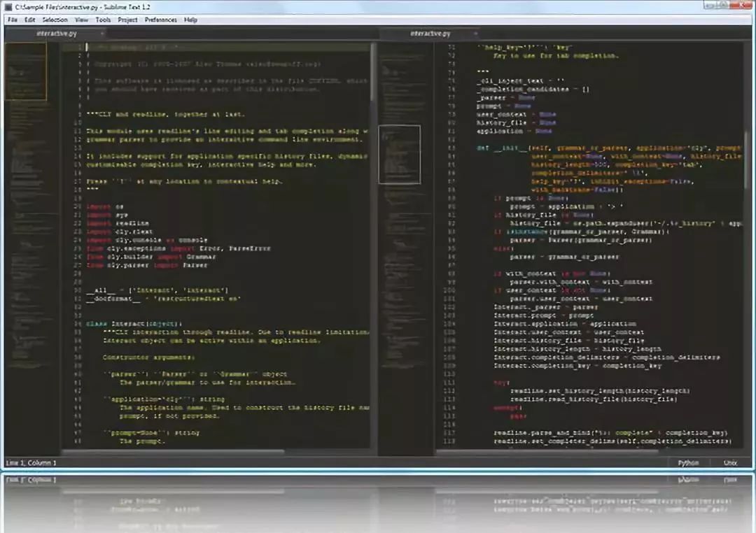Viewport: 756px width, 533px height.
Task: Click 'import cly.console as console' line
Action: click(147, 240)
